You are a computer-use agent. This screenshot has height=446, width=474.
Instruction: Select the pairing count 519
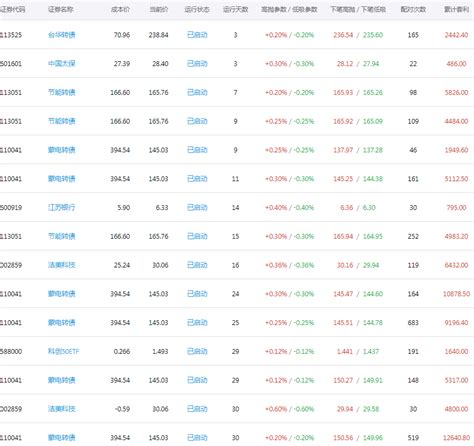tap(413, 438)
